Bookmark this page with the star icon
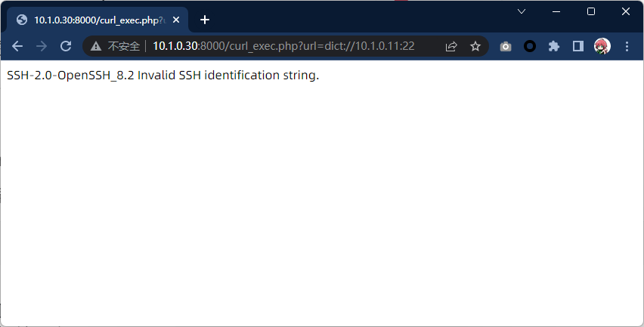This screenshot has width=644, height=327. (475, 46)
